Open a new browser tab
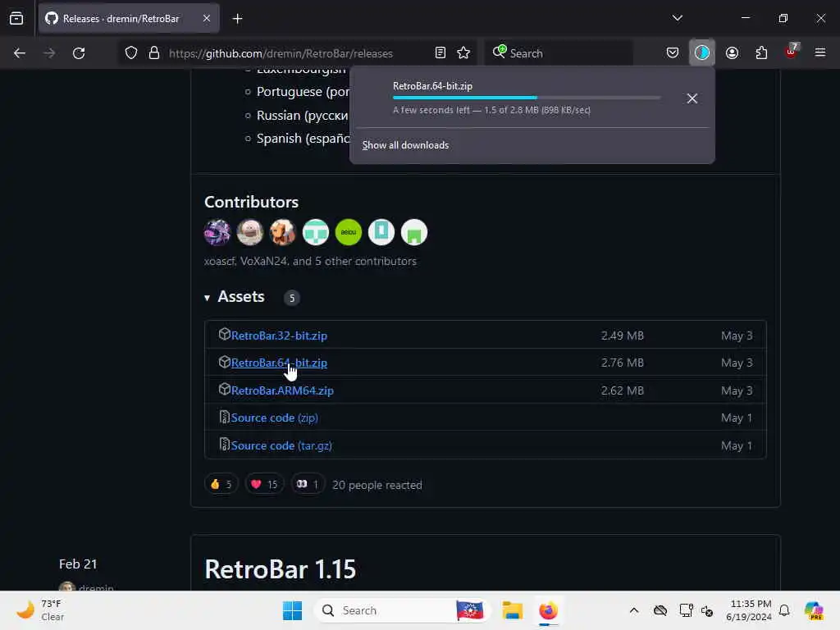840x630 pixels. [x=237, y=19]
